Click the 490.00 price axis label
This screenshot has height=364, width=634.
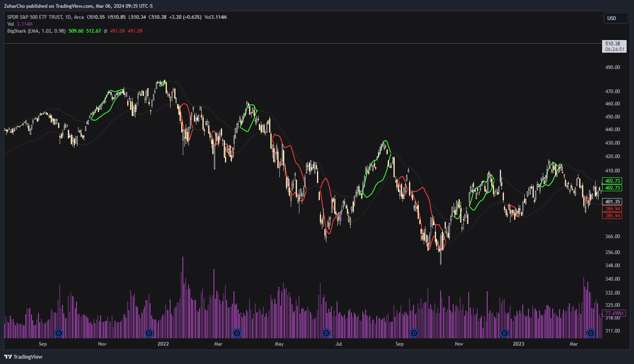click(x=613, y=67)
